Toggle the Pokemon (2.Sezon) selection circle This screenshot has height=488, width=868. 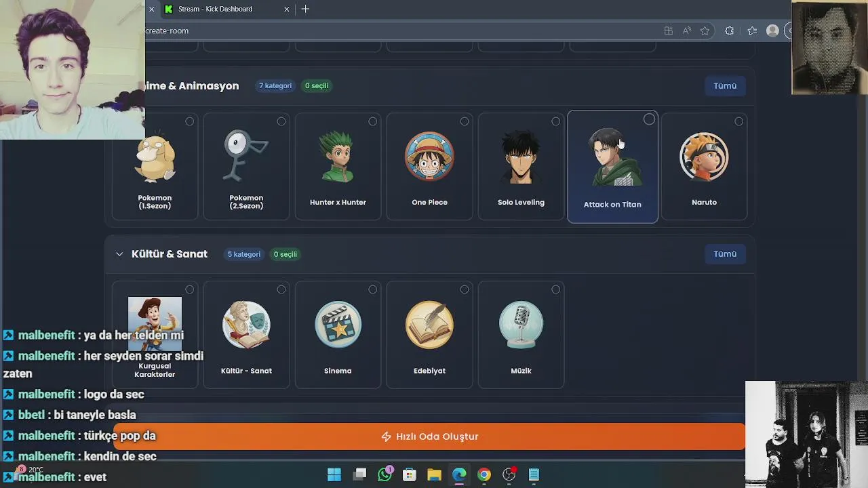pos(281,121)
